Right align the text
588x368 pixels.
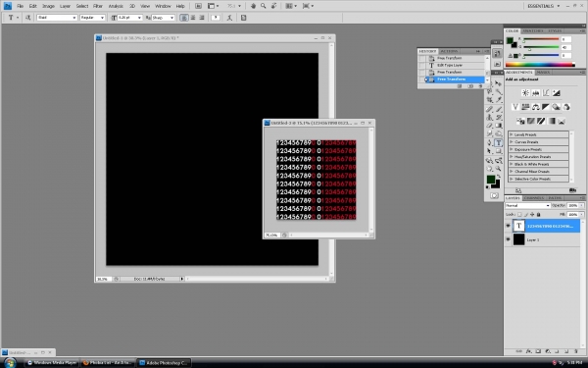202,18
